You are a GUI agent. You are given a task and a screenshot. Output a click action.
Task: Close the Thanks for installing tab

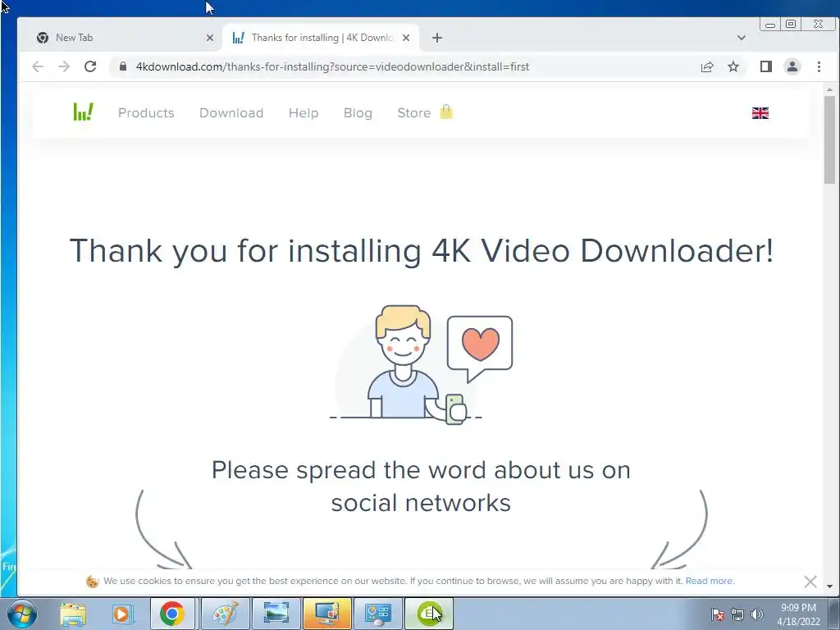[406, 38]
